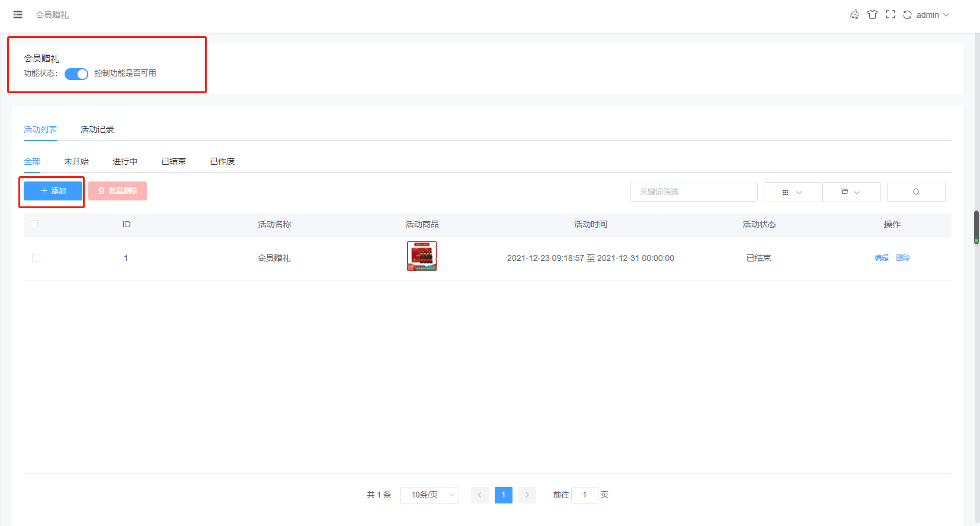The image size is (980, 526).
Task: Click 删除 for 会员赠礼 row
Action: 903,258
